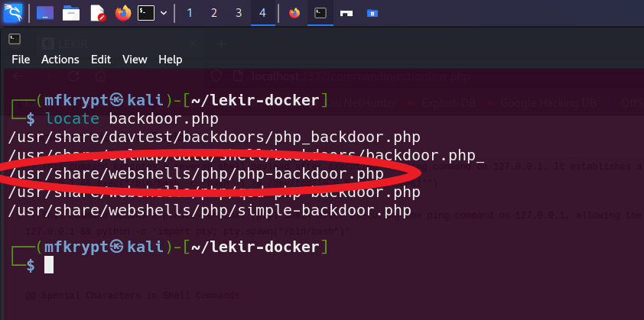
Task: Open the Kali Linux applications menu
Action: pyautogui.click(x=14, y=12)
